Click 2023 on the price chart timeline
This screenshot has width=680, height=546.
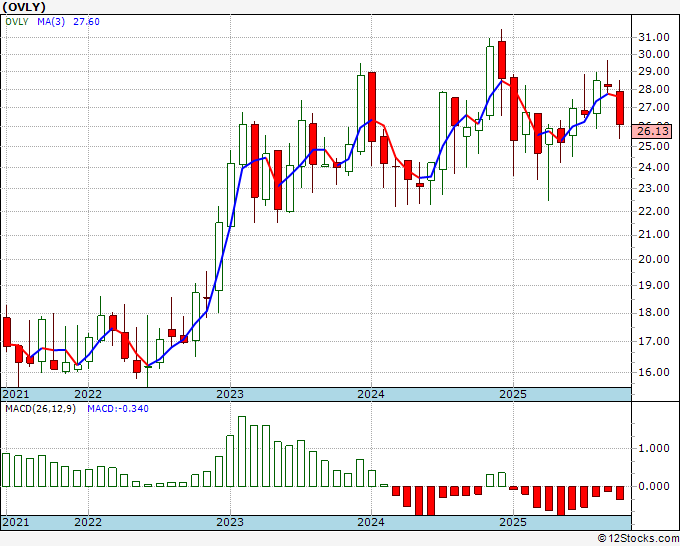(x=230, y=394)
